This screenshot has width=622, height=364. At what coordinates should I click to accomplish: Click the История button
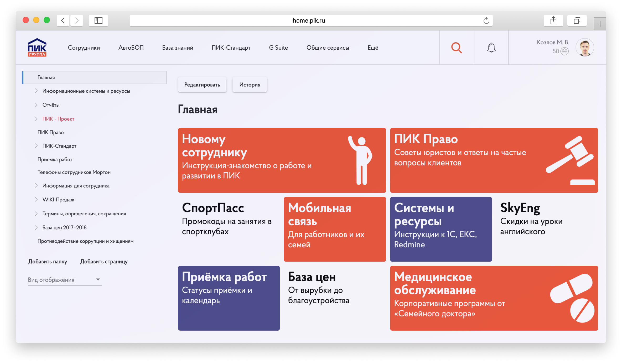point(250,85)
